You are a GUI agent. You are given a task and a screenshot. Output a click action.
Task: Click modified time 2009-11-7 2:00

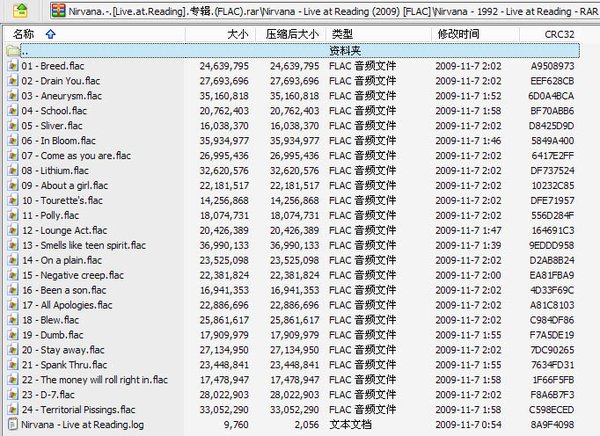(468, 275)
